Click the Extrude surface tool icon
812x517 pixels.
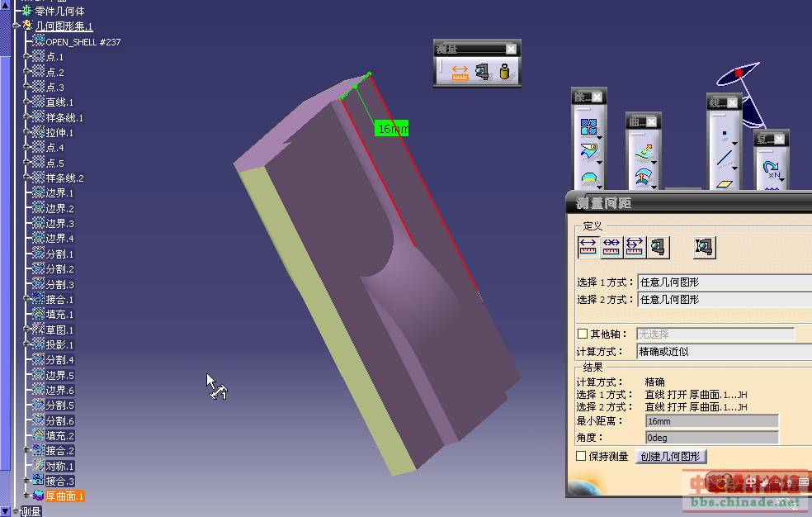click(x=642, y=152)
